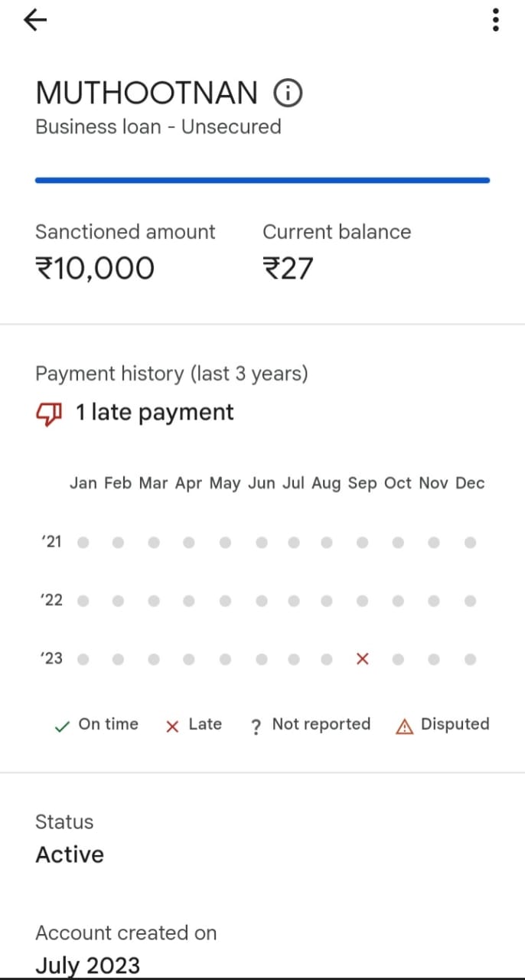Tap the December '22 payment dot
This screenshot has height=980, width=525.
click(x=470, y=601)
